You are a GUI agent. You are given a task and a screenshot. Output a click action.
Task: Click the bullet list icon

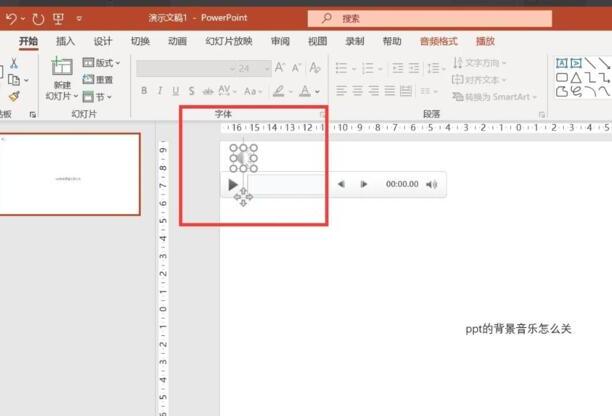click(x=341, y=68)
